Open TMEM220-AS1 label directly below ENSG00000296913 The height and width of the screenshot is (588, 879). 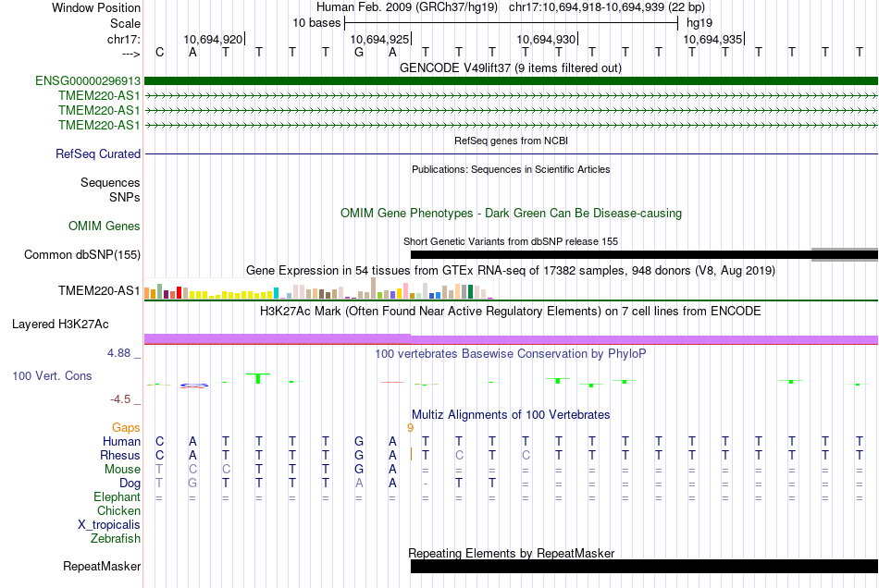(99, 96)
